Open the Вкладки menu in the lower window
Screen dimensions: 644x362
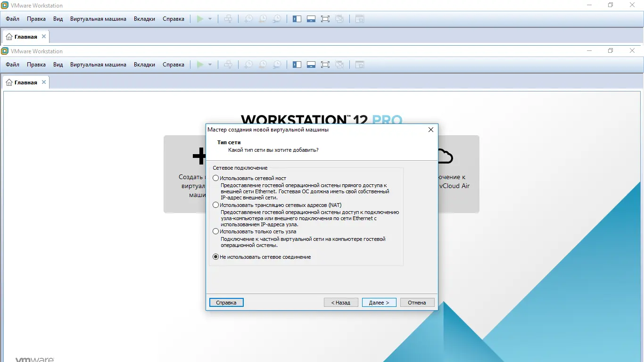click(144, 65)
